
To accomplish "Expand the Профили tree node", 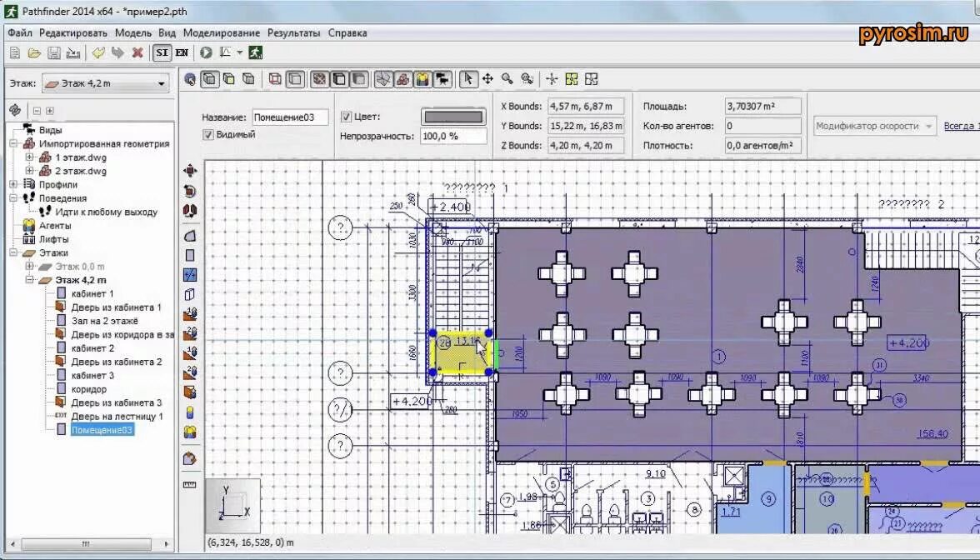I will pos(13,184).
